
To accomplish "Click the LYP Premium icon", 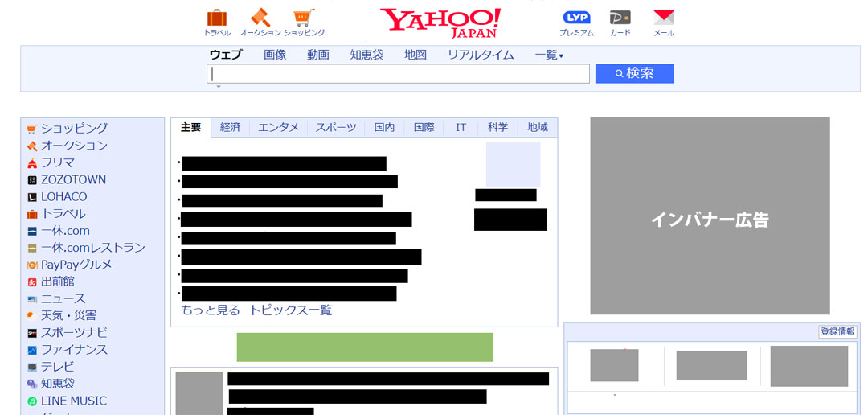I will [x=576, y=18].
